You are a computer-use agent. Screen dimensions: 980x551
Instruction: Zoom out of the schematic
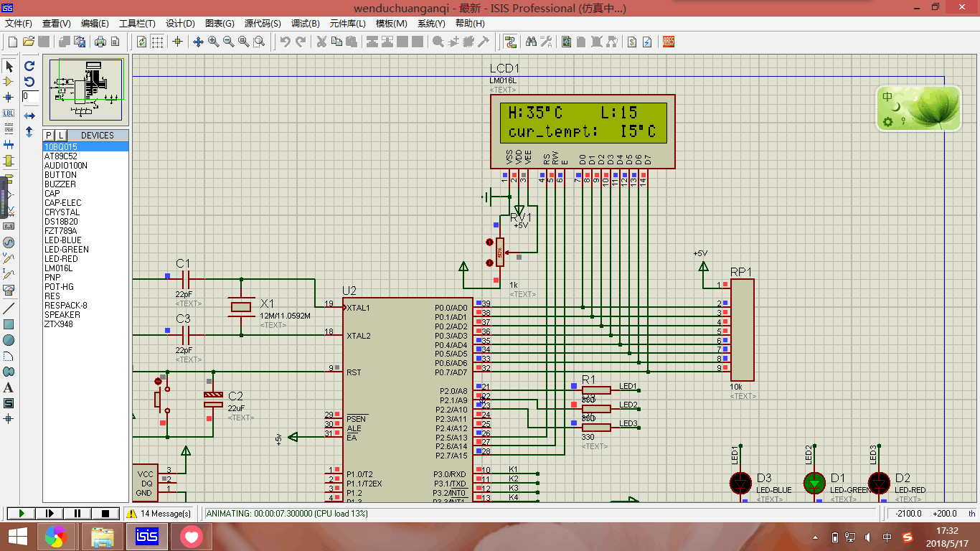pos(228,42)
